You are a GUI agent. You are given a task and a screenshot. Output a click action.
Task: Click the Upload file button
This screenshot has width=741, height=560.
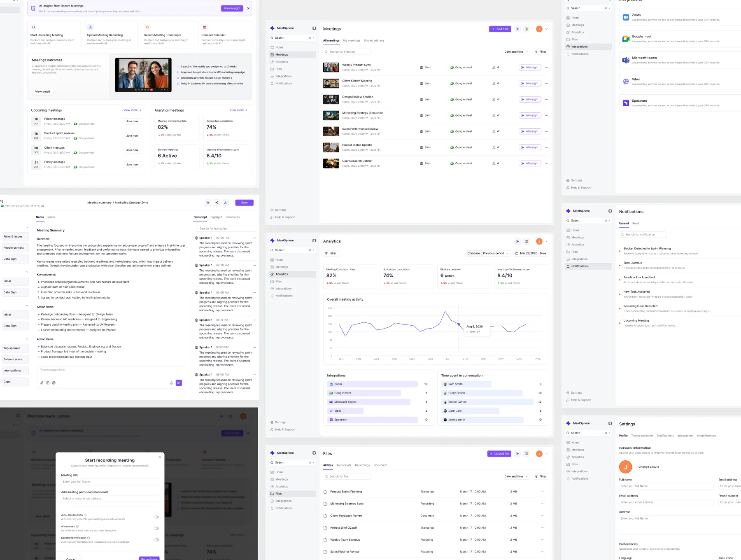[x=499, y=454]
